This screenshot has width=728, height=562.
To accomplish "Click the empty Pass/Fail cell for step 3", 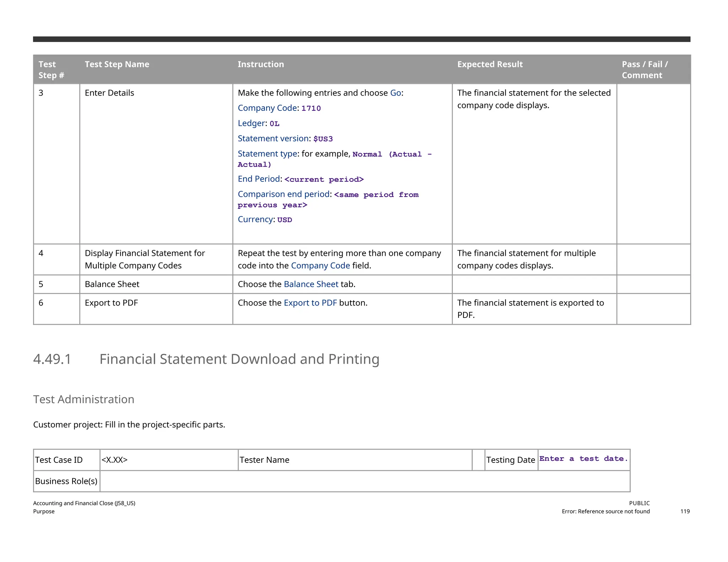I will pyautogui.click(x=653, y=163).
